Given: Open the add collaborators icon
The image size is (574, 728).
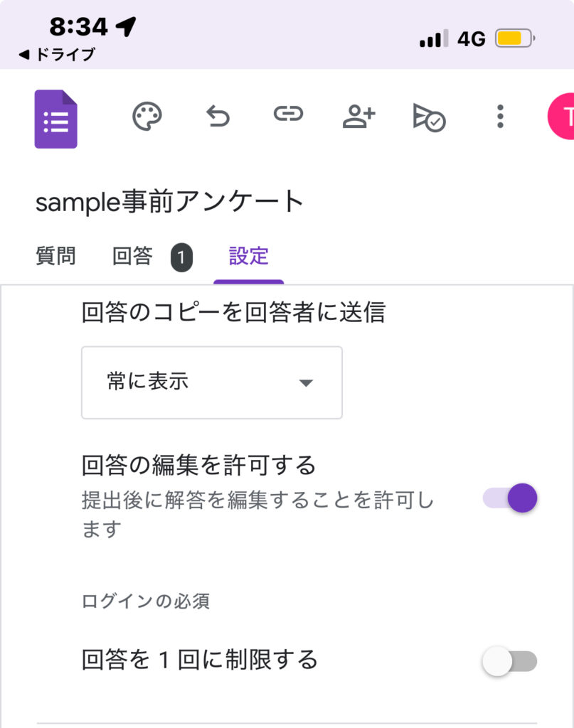Looking at the screenshot, I should pyautogui.click(x=358, y=116).
